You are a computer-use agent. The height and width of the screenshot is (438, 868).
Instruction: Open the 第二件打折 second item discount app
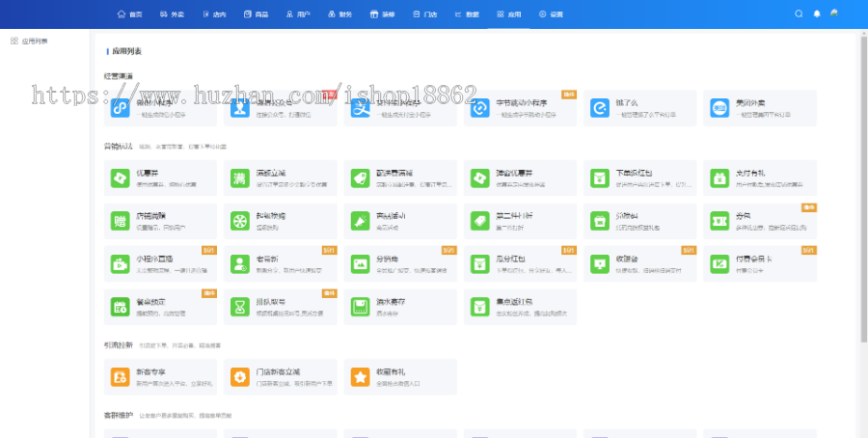pos(521,221)
